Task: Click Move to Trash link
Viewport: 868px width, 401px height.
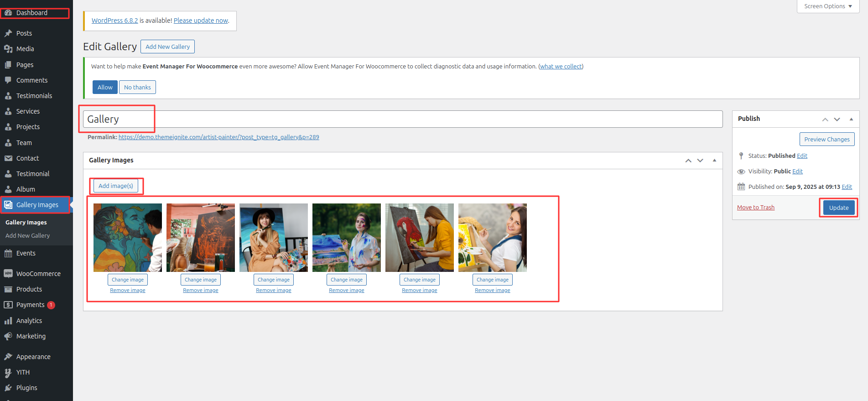Action: point(755,208)
